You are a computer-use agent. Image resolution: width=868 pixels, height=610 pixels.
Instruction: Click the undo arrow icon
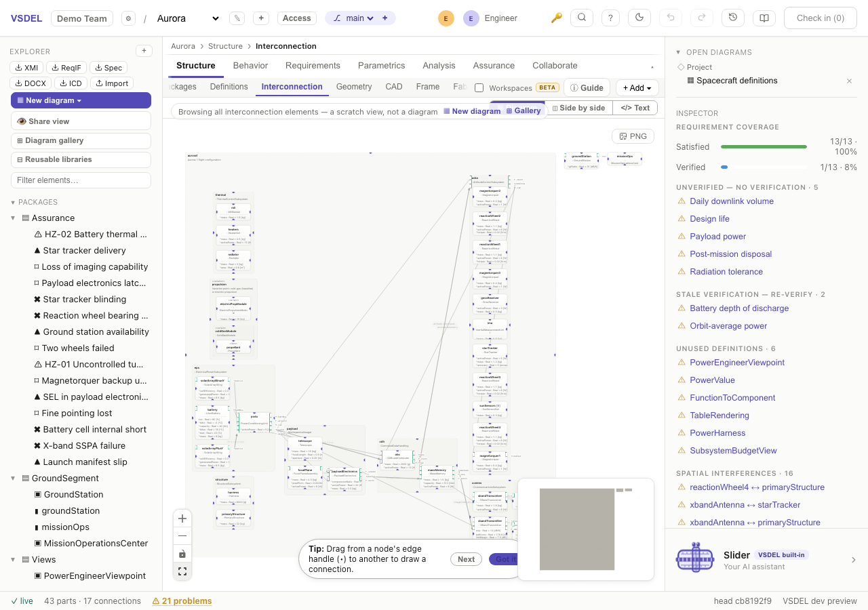(671, 18)
